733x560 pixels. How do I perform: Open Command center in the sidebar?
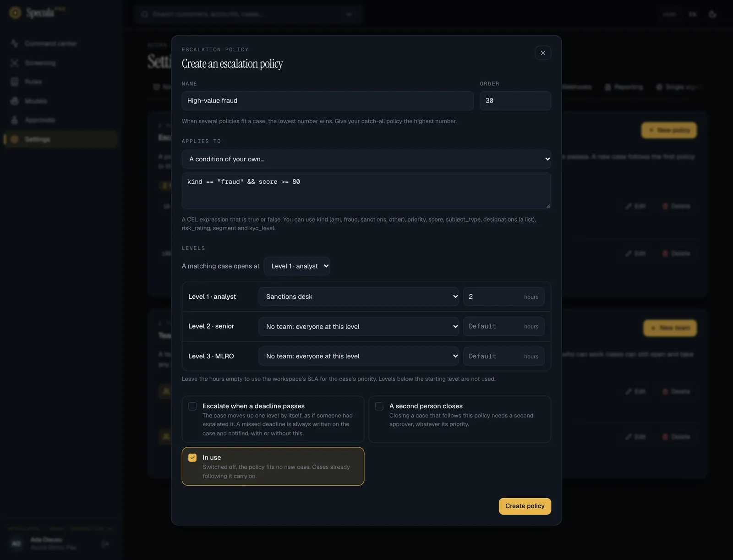60,44
